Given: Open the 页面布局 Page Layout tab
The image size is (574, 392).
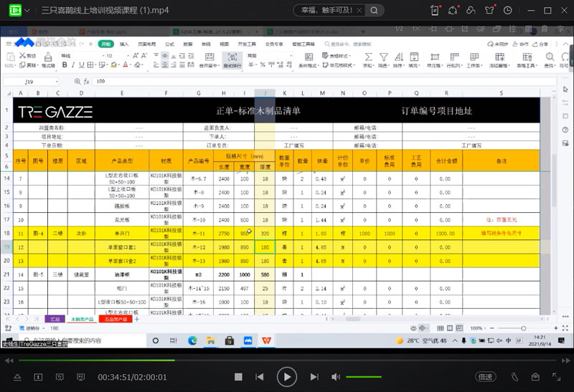Looking at the screenshot, I should pos(147,44).
